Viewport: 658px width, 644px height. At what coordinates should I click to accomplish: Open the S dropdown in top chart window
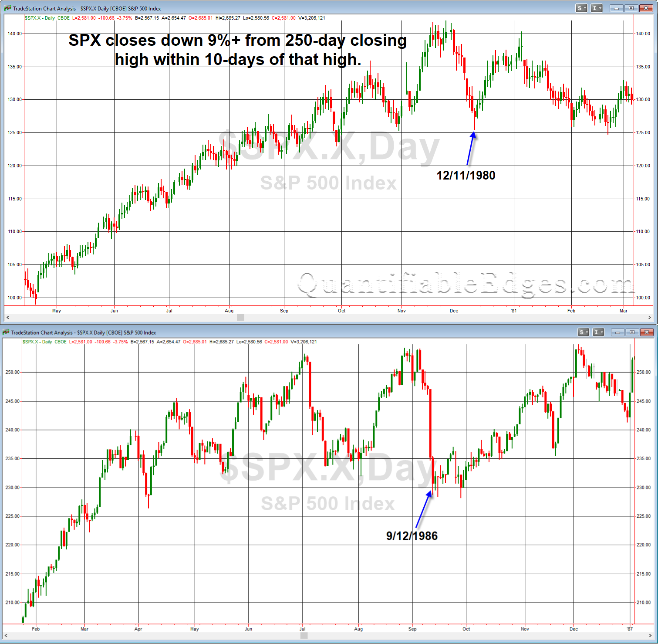[x=581, y=8]
